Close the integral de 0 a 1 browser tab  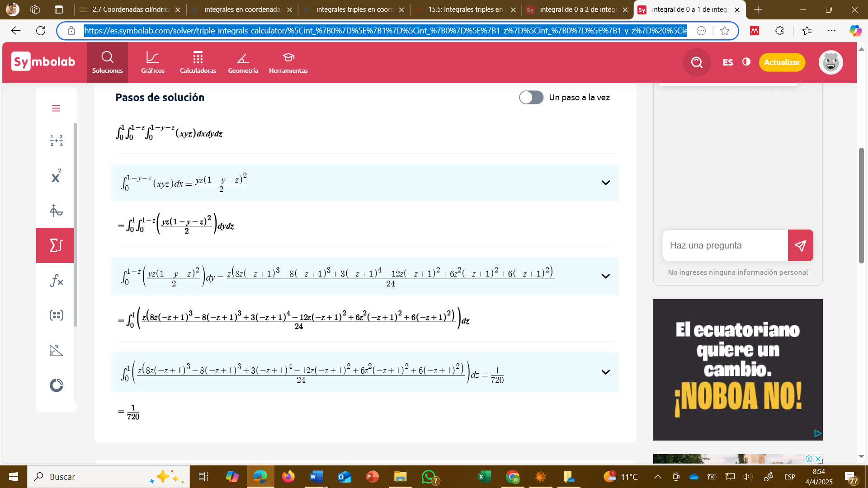[x=737, y=9]
